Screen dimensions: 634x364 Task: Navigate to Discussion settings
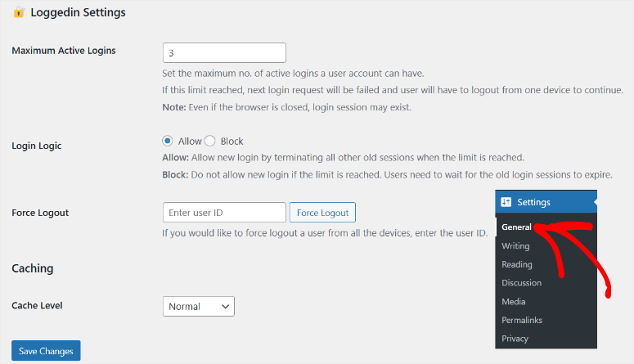coord(522,283)
